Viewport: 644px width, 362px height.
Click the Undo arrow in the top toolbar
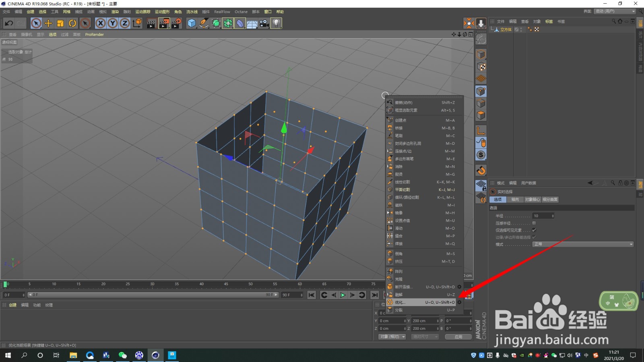pos(9,23)
